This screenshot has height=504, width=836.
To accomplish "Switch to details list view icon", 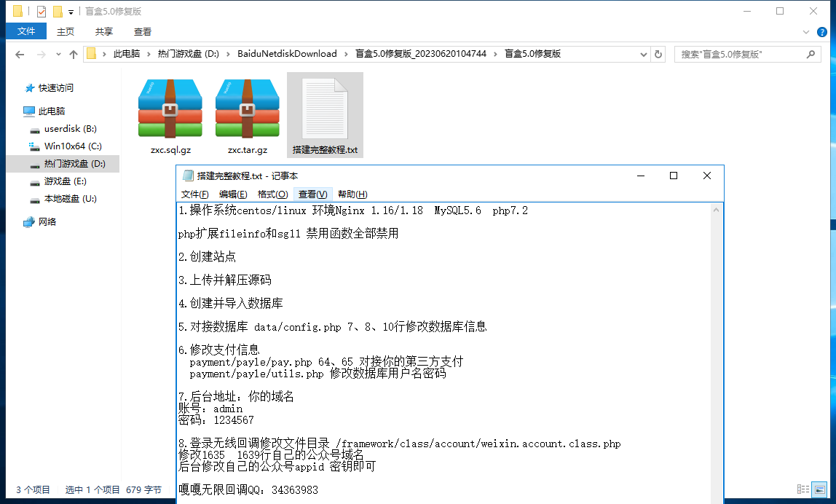I will point(803,490).
